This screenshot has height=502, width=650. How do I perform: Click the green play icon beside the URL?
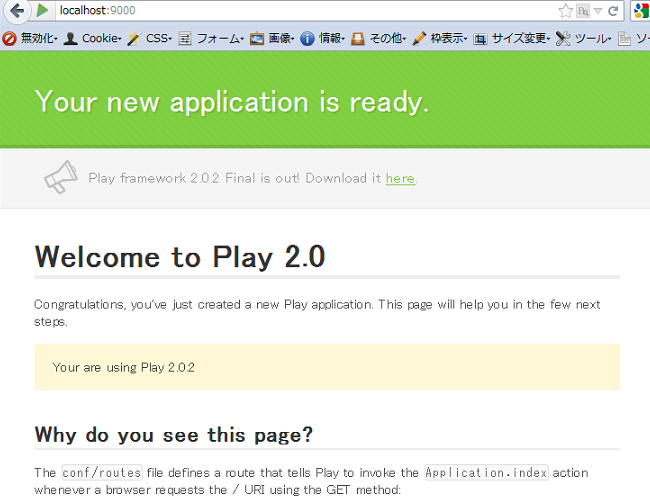coord(42,10)
